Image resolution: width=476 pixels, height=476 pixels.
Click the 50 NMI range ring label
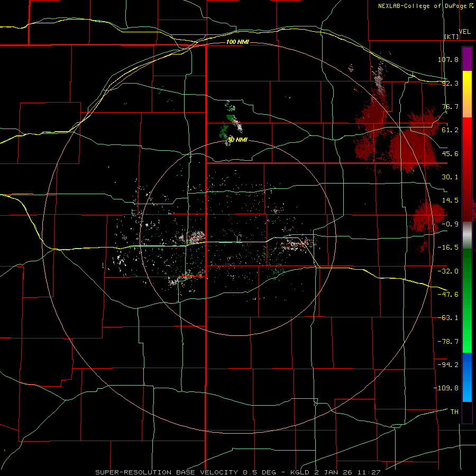coord(237,140)
